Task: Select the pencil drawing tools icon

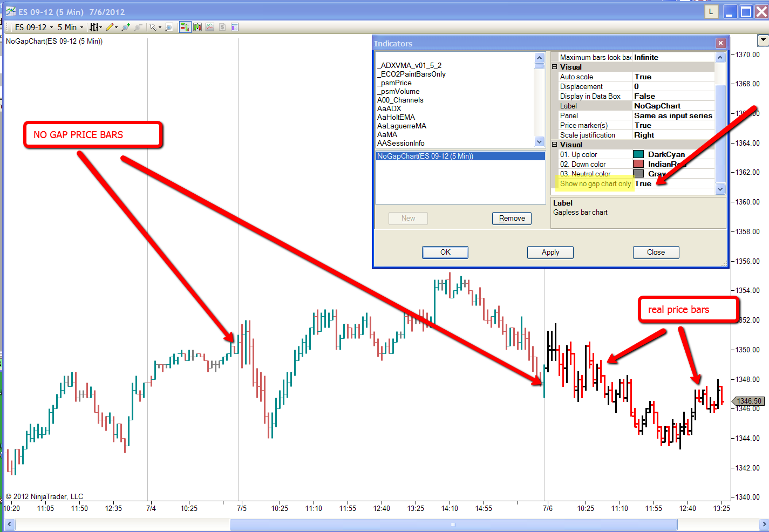Action: 110,27
